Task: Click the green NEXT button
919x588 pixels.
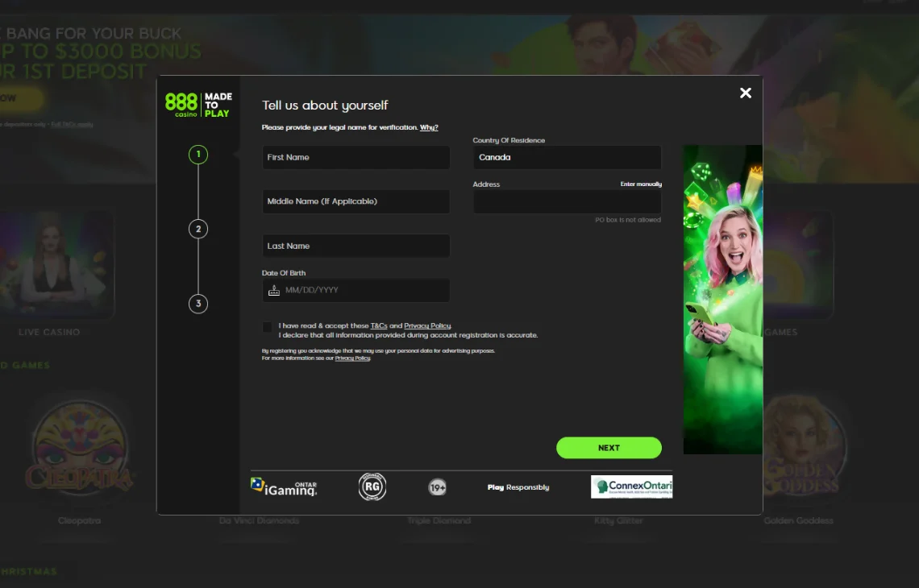Action: tap(609, 448)
